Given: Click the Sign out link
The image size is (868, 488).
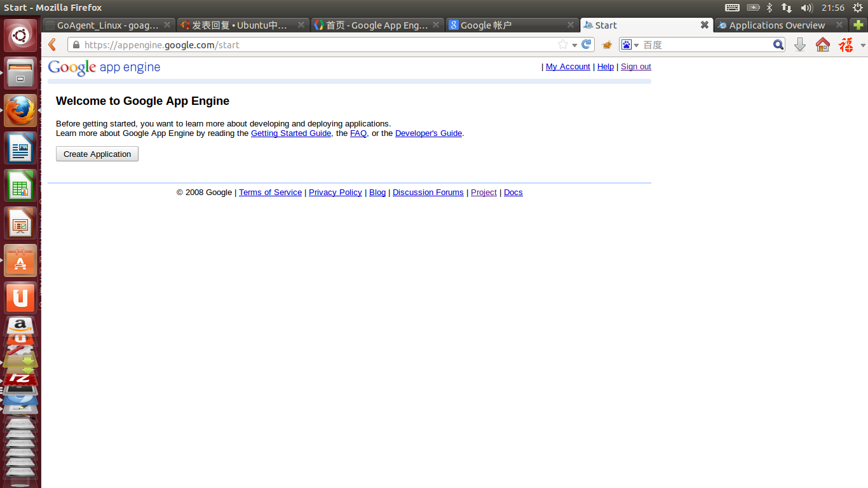Looking at the screenshot, I should click(x=636, y=67).
